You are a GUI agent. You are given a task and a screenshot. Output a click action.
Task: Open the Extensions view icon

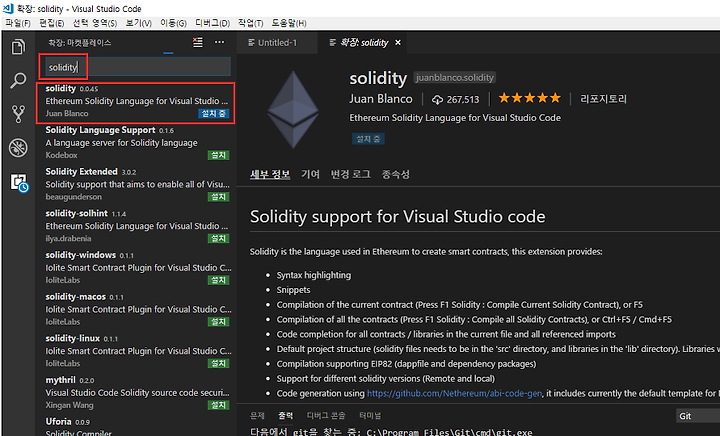(x=19, y=183)
